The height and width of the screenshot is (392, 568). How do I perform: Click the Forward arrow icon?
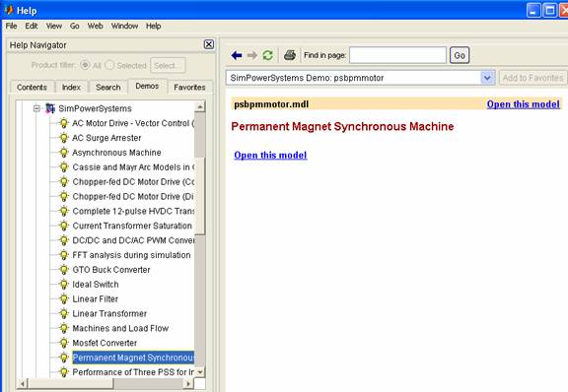[252, 55]
